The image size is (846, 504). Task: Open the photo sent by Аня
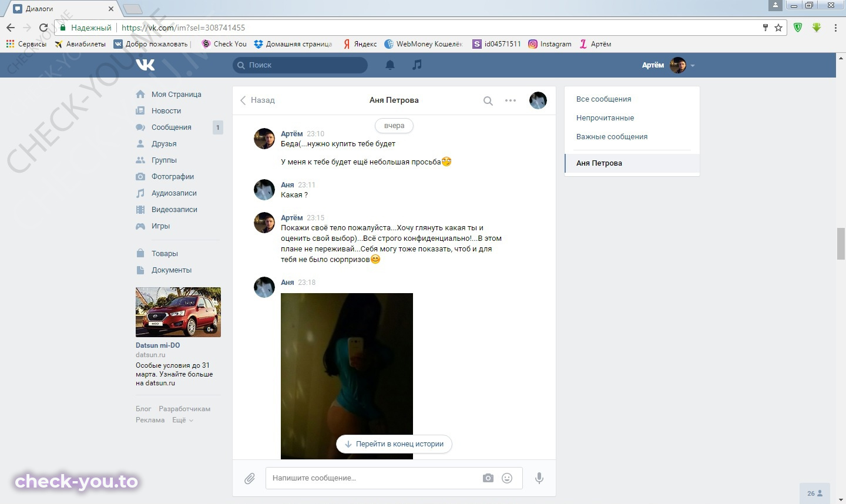(x=347, y=376)
